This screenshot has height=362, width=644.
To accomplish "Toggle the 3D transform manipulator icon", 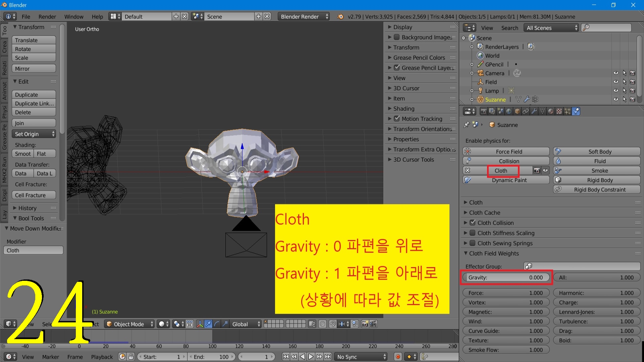I will [x=200, y=324].
